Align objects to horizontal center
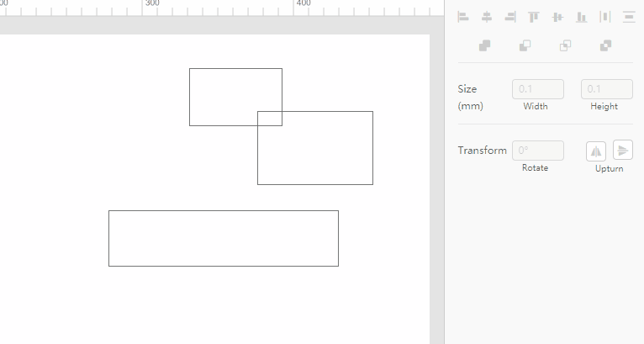The height and width of the screenshot is (344, 644). pyautogui.click(x=487, y=17)
